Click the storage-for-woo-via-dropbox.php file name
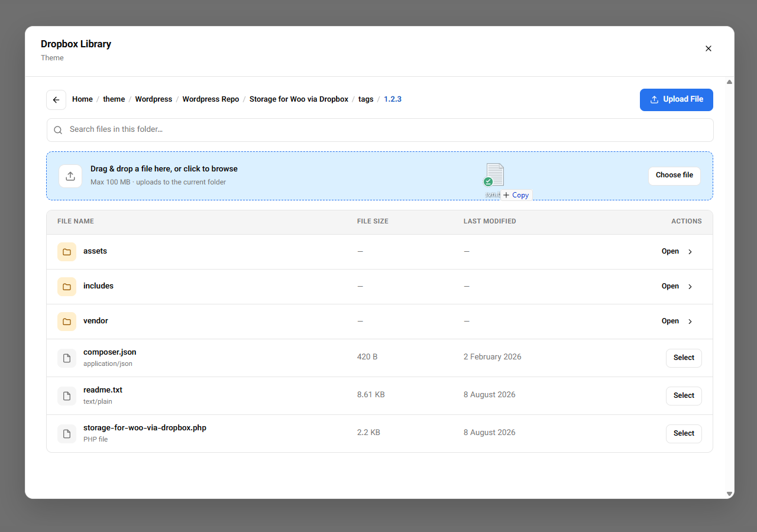The image size is (757, 532). point(145,428)
